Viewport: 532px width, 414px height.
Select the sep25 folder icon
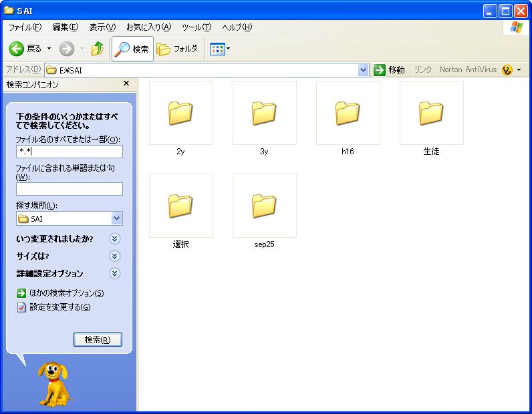point(264,206)
